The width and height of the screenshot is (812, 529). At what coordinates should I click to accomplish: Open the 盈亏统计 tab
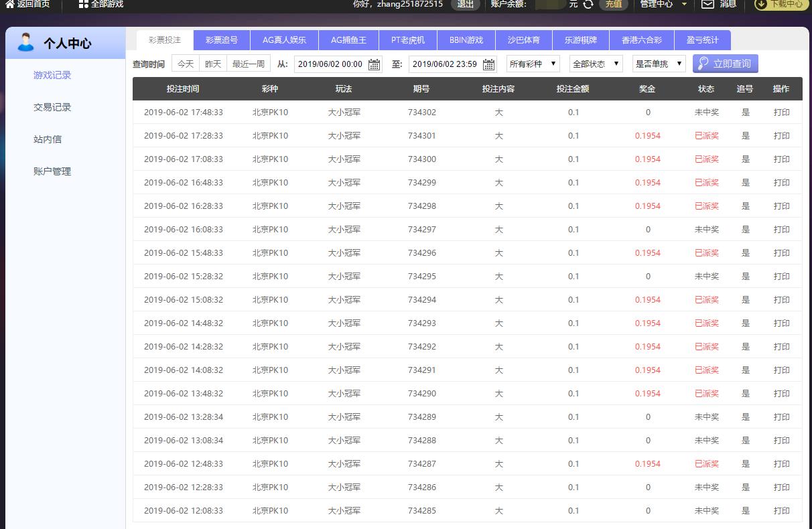pos(703,40)
